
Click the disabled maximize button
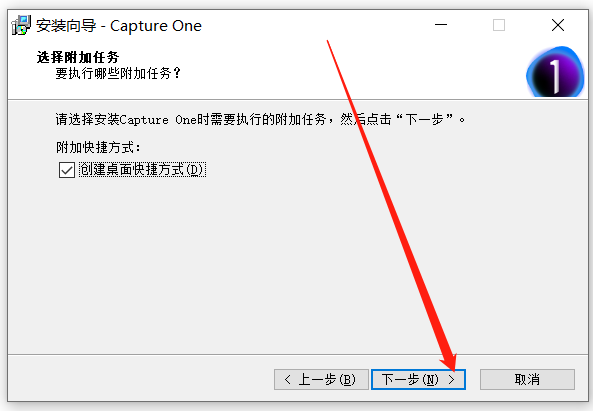click(499, 25)
